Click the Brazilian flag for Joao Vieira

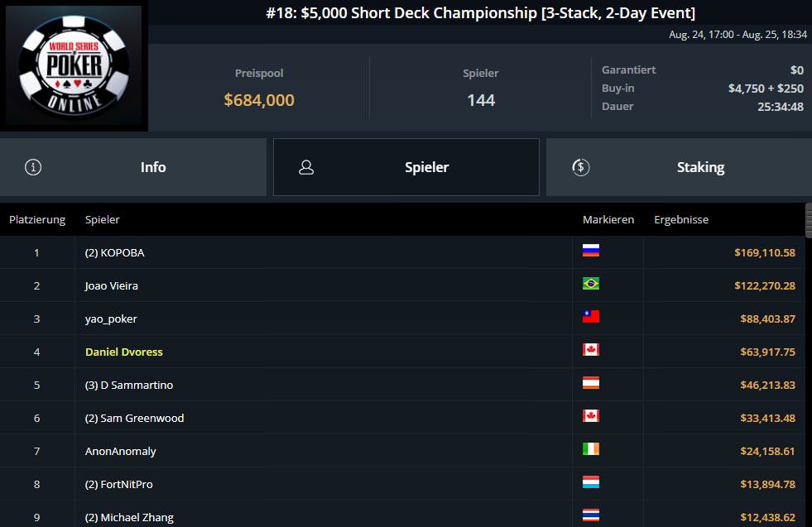pyautogui.click(x=591, y=284)
